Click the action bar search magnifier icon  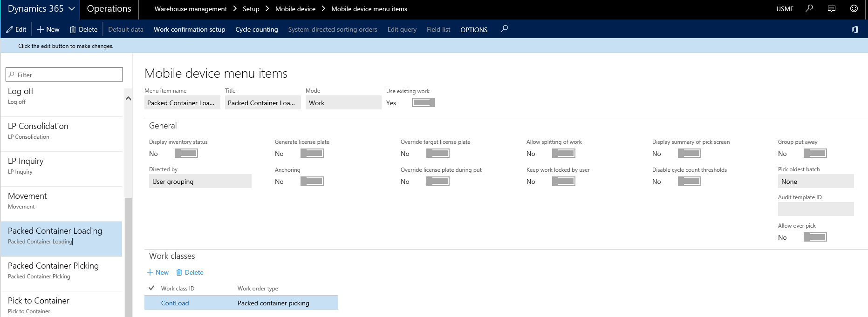tap(504, 29)
